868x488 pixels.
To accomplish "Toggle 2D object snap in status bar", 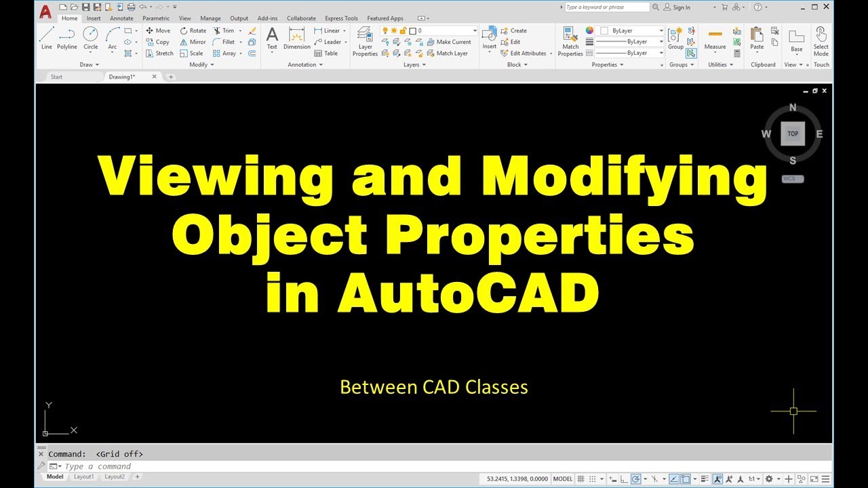I will point(686,479).
